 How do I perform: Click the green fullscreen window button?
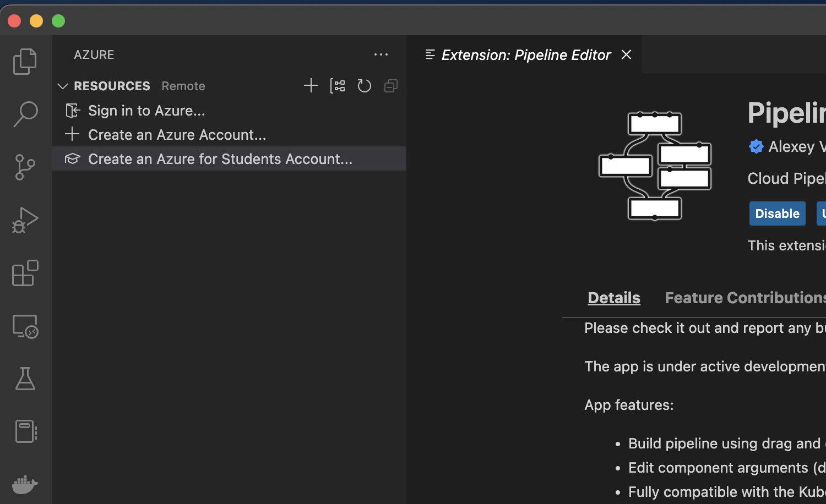click(58, 21)
